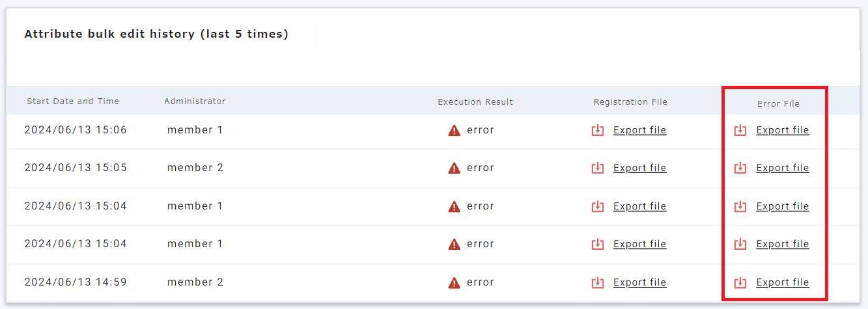Image resolution: width=868 pixels, height=309 pixels.
Task: Click the "Registration File" column header
Action: tap(630, 102)
